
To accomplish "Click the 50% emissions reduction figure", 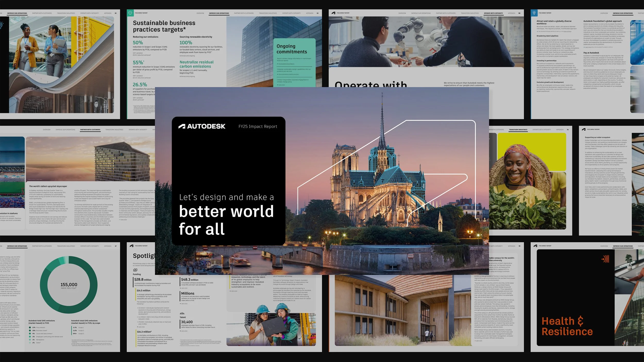I will (x=138, y=43).
